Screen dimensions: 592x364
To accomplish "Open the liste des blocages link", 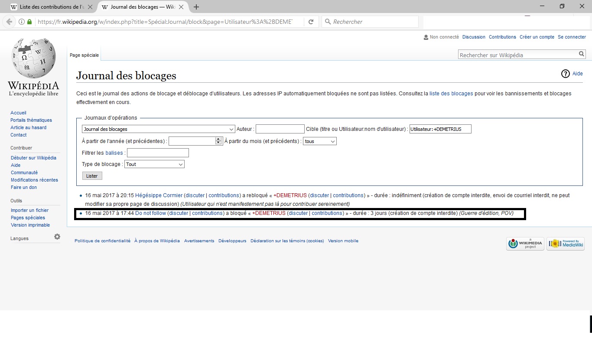I will pyautogui.click(x=451, y=94).
